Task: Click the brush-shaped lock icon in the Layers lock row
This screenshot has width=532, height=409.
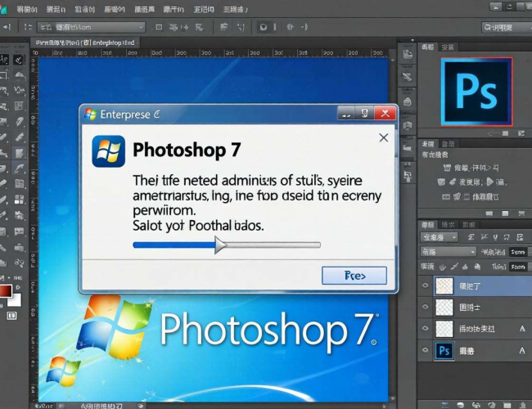Action: tap(454, 267)
